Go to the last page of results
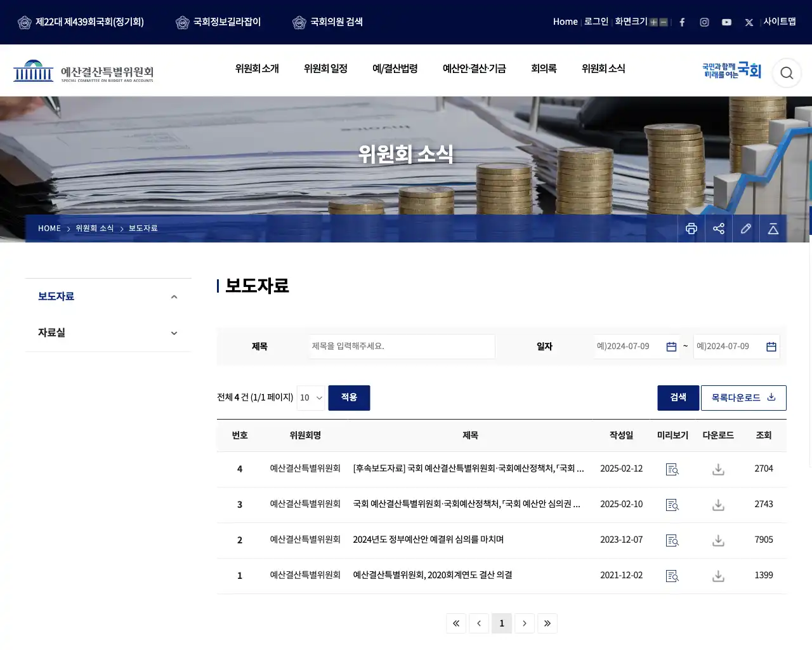The width and height of the screenshot is (812, 650). [547, 623]
